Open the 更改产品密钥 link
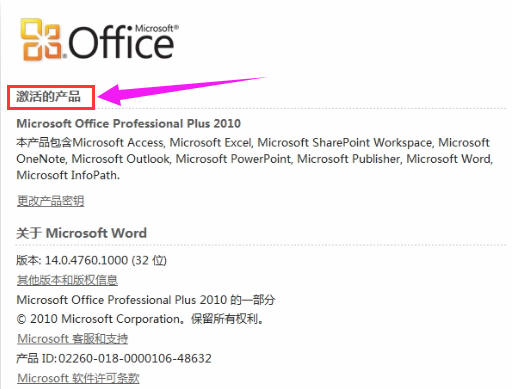 tap(50, 201)
